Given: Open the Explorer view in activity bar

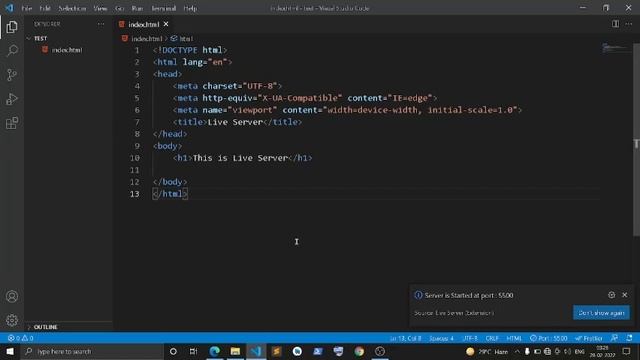Looking at the screenshot, I should 12,27.
